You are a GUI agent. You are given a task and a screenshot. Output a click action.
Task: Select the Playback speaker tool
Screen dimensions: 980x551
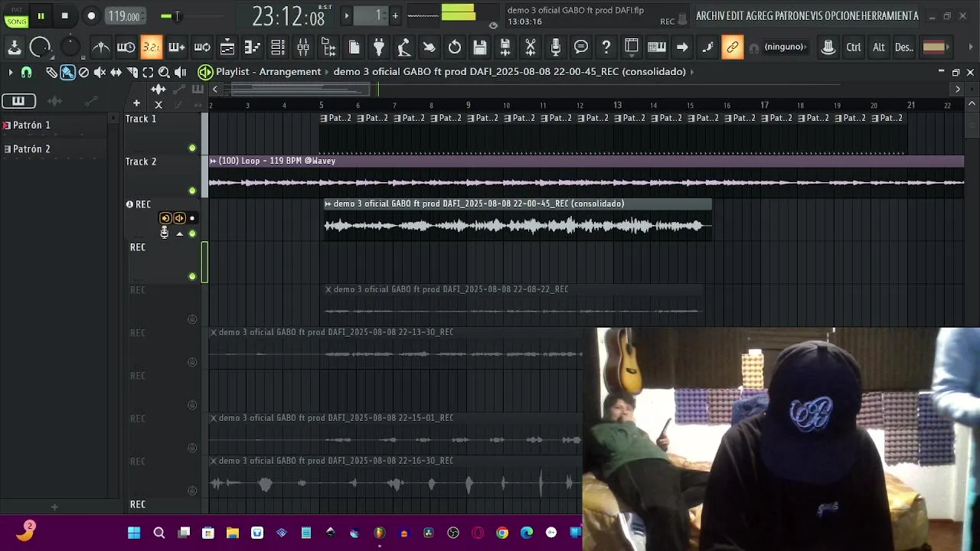coord(180,72)
